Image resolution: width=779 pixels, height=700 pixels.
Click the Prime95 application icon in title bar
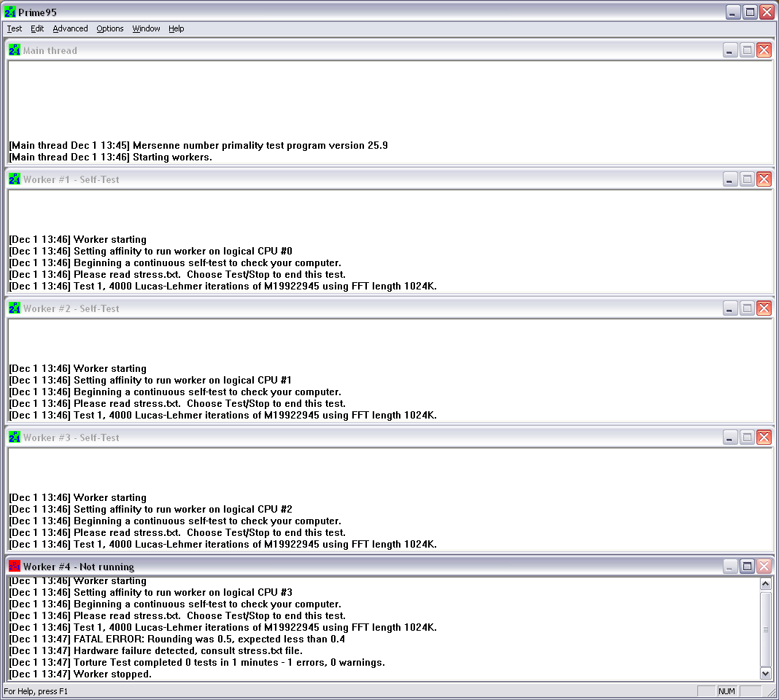(x=10, y=12)
